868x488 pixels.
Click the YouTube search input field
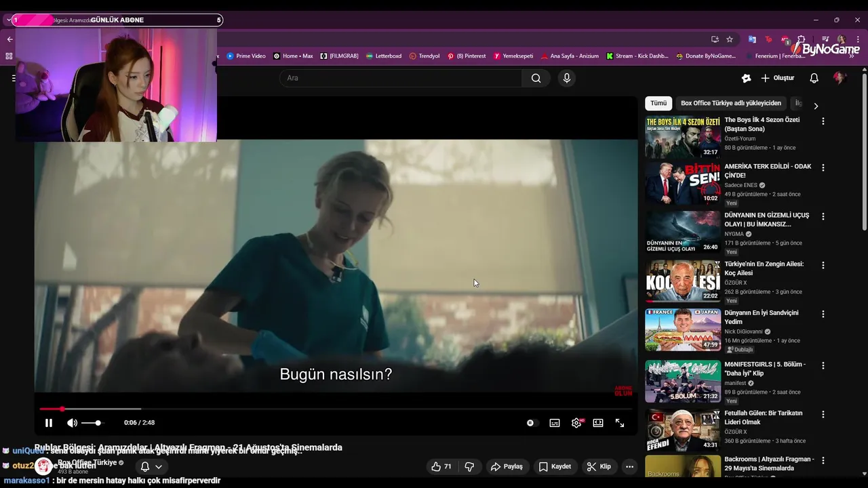coord(400,78)
